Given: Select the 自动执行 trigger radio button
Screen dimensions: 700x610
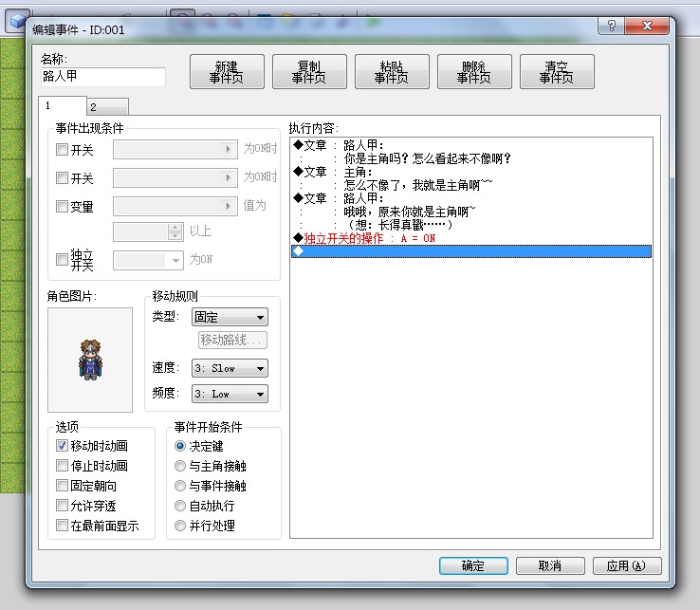Looking at the screenshot, I should coord(180,506).
